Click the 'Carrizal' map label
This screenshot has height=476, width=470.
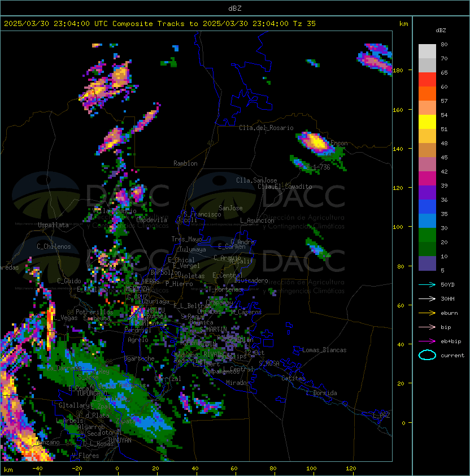[168, 379]
